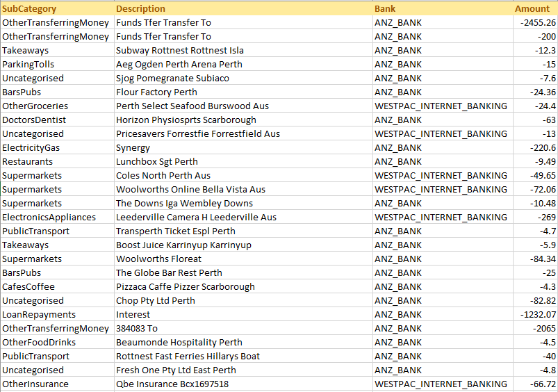Click the amount -220.6 cell
Image resolution: width=558 pixels, height=392 pixels.
(536, 147)
